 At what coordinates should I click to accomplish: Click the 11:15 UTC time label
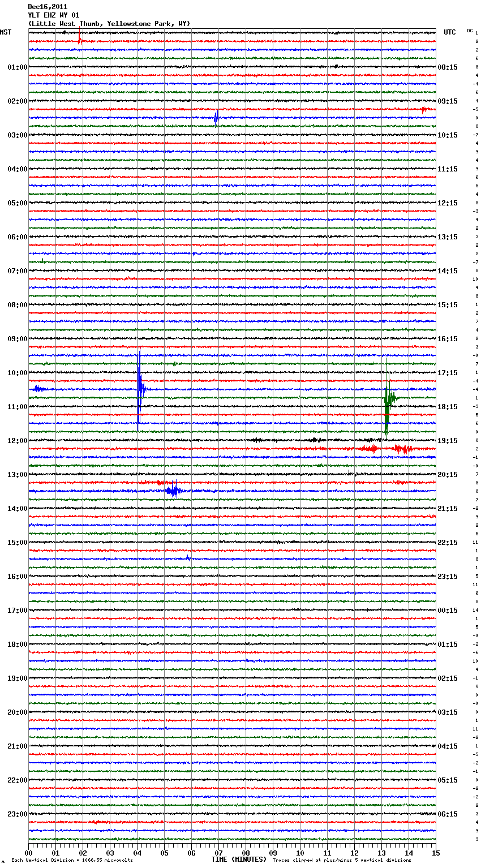click(448, 169)
